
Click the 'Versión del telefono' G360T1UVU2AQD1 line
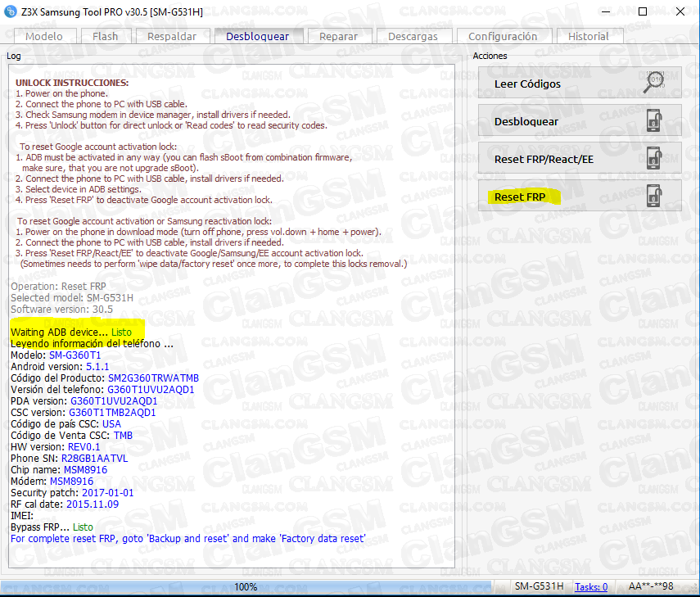pyautogui.click(x=102, y=389)
